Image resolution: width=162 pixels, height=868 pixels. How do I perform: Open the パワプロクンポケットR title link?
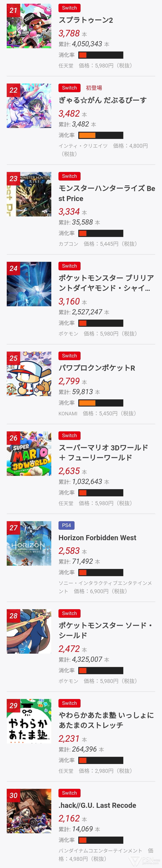(97, 368)
